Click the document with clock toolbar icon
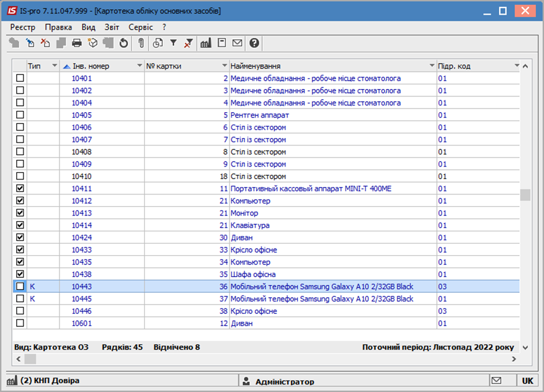544x392 pixels. [x=158, y=43]
